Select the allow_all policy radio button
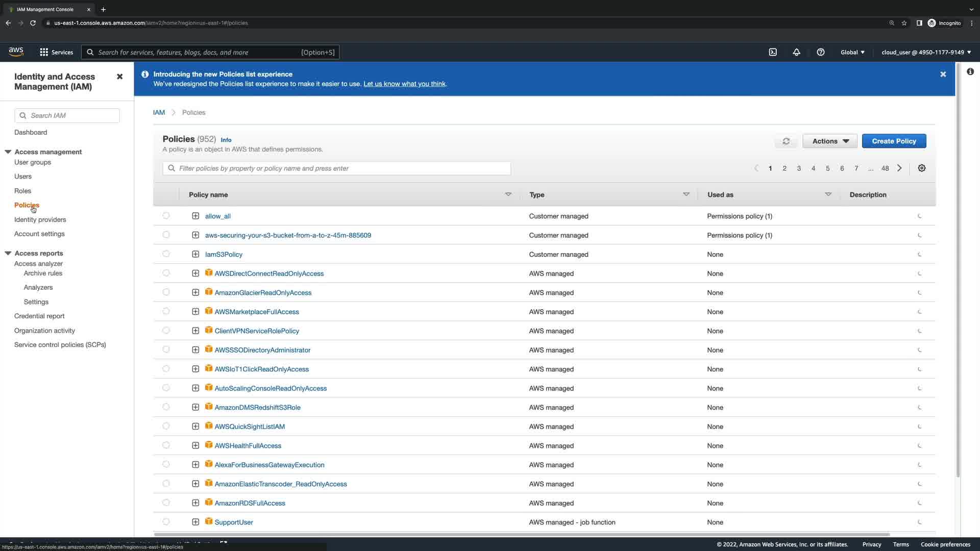 click(166, 216)
